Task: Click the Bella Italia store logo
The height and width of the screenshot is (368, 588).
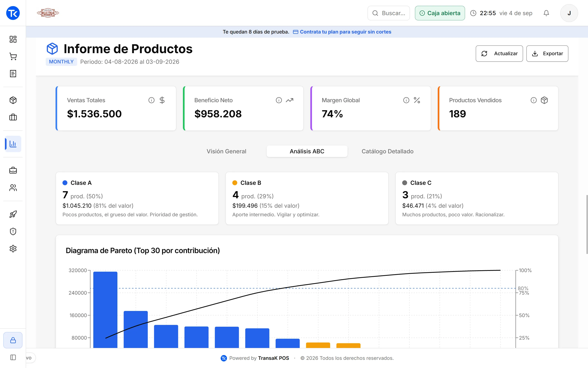Action: click(48, 13)
